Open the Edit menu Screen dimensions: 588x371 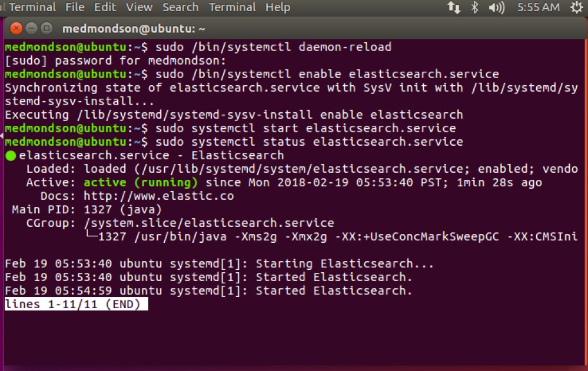[x=105, y=8]
